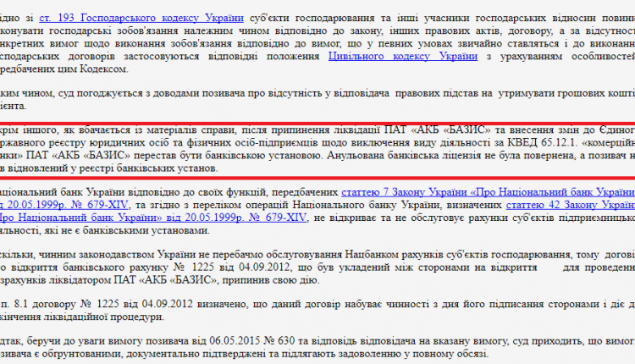Viewport: 635px width, 364px height.
Task: Open the ст. 193 Господарського кодексу України link
Action: click(141, 19)
